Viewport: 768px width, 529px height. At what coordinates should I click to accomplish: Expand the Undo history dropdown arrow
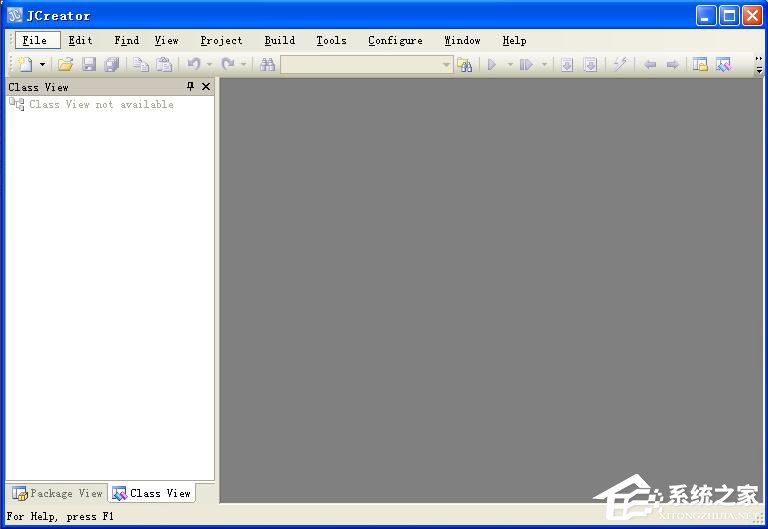[x=209, y=65]
